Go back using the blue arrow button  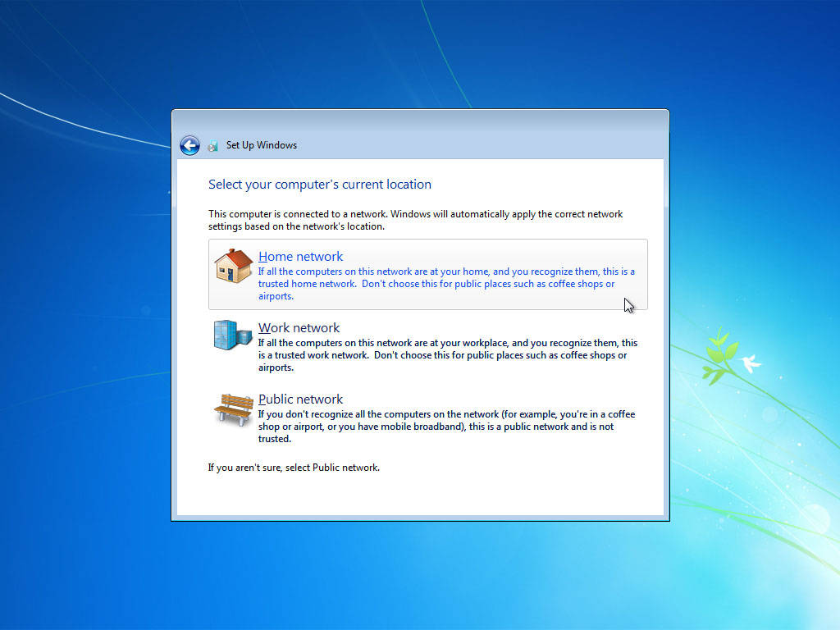click(189, 145)
